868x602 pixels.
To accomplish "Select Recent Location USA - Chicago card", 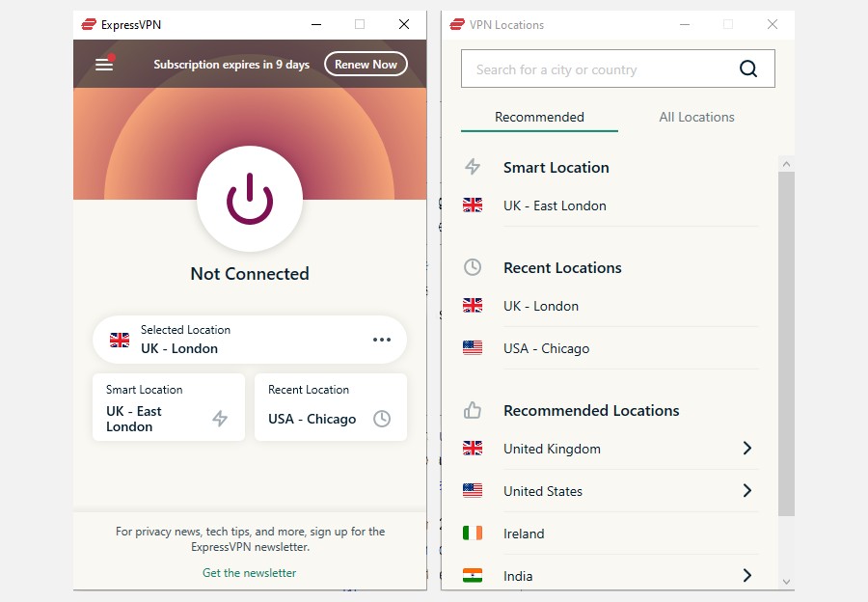I will tap(331, 407).
